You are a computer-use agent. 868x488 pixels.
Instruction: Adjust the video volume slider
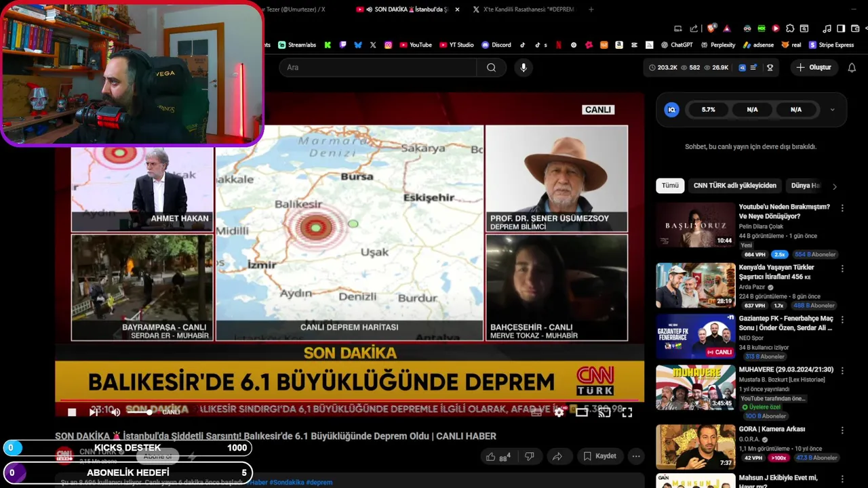pyautogui.click(x=139, y=412)
